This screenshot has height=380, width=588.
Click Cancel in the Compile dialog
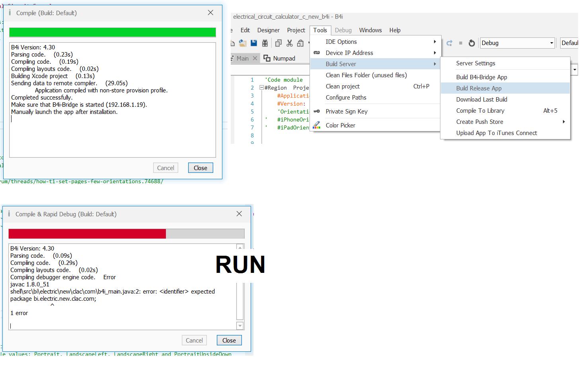pyautogui.click(x=165, y=168)
